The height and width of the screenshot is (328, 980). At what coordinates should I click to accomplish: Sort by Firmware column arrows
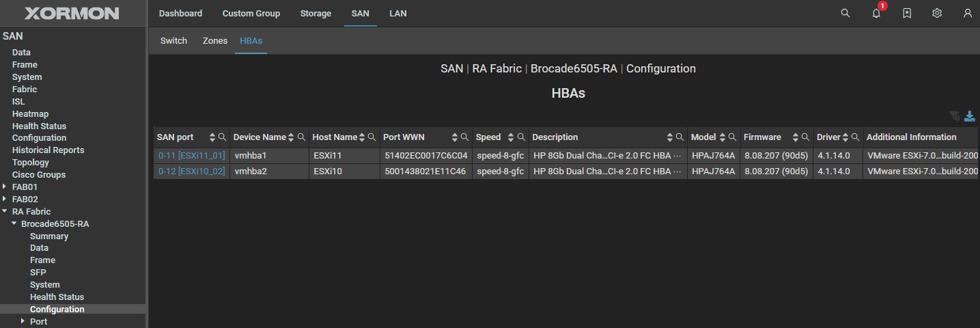[796, 137]
